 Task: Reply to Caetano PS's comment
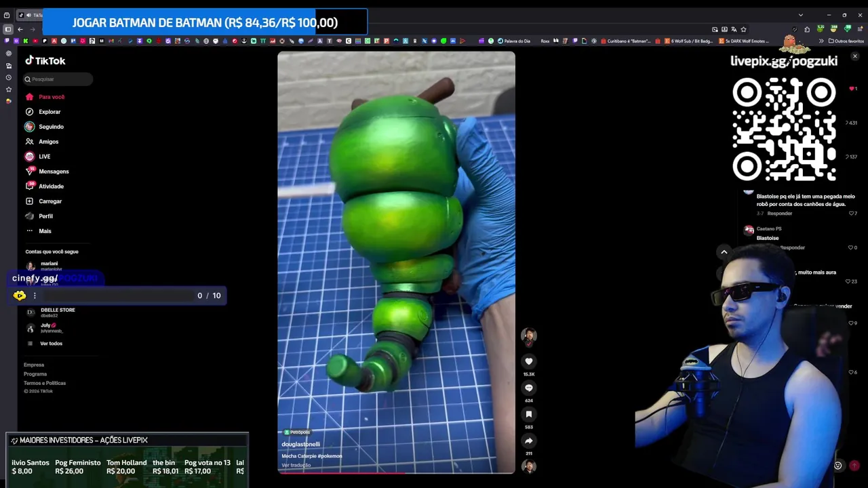click(x=792, y=247)
